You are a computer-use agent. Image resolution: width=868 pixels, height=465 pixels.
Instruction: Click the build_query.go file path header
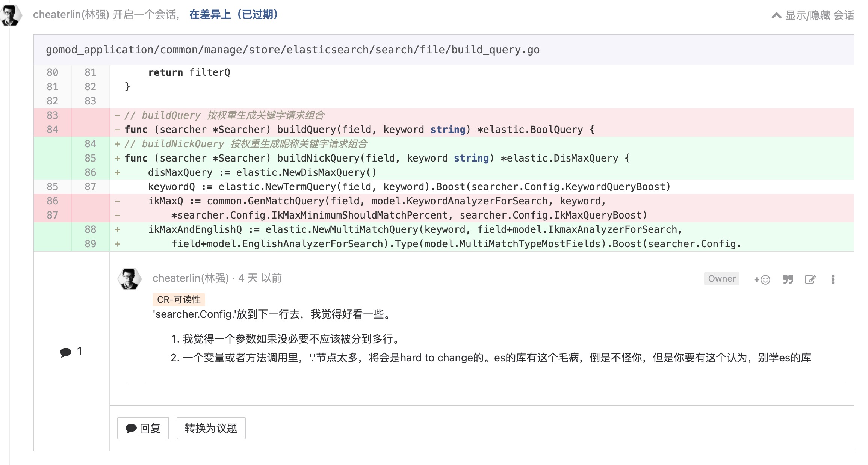point(292,50)
